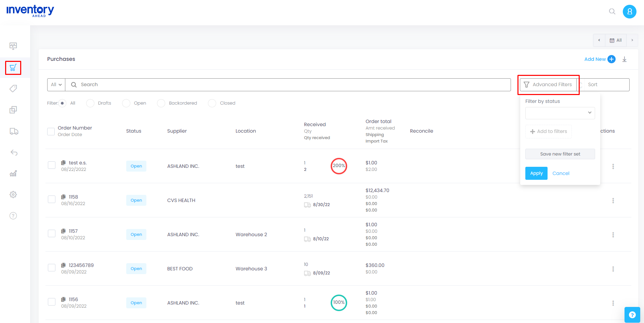Apply the advanced filters
644x323 pixels.
(536, 173)
